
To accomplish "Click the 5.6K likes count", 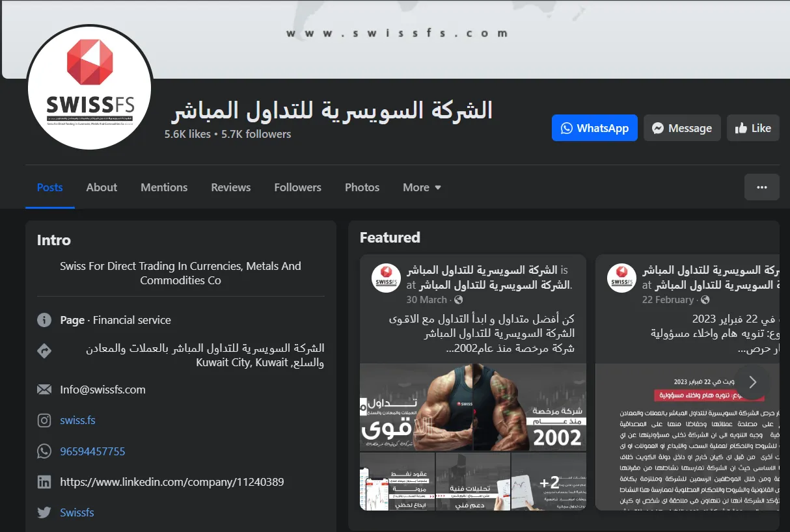I will (187, 134).
